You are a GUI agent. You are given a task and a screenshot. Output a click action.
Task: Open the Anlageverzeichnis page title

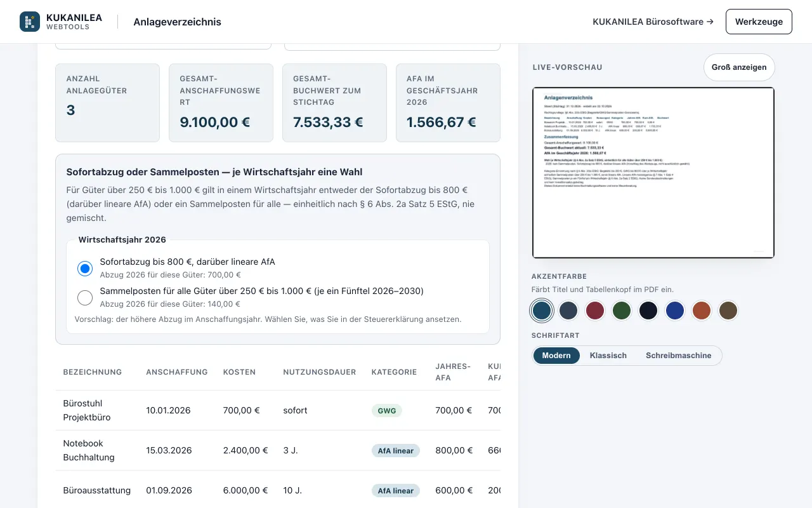pyautogui.click(x=177, y=22)
